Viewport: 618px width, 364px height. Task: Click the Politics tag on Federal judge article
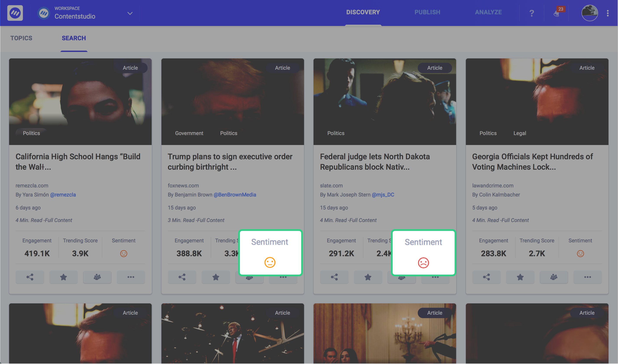pos(336,133)
